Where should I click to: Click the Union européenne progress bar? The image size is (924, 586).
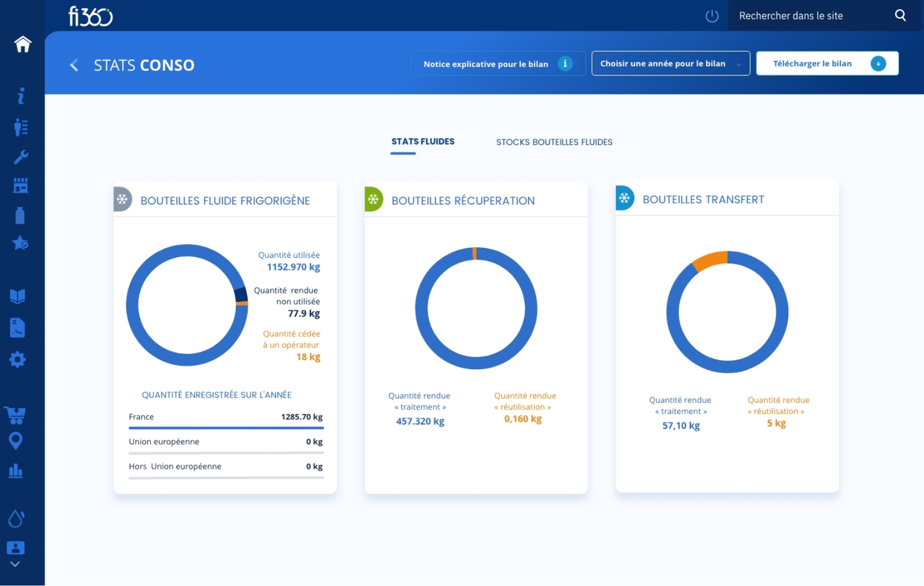pyautogui.click(x=226, y=453)
